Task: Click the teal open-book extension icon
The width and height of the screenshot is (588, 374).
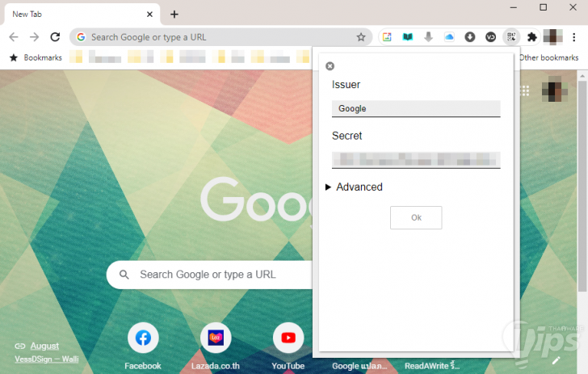Action: point(408,37)
